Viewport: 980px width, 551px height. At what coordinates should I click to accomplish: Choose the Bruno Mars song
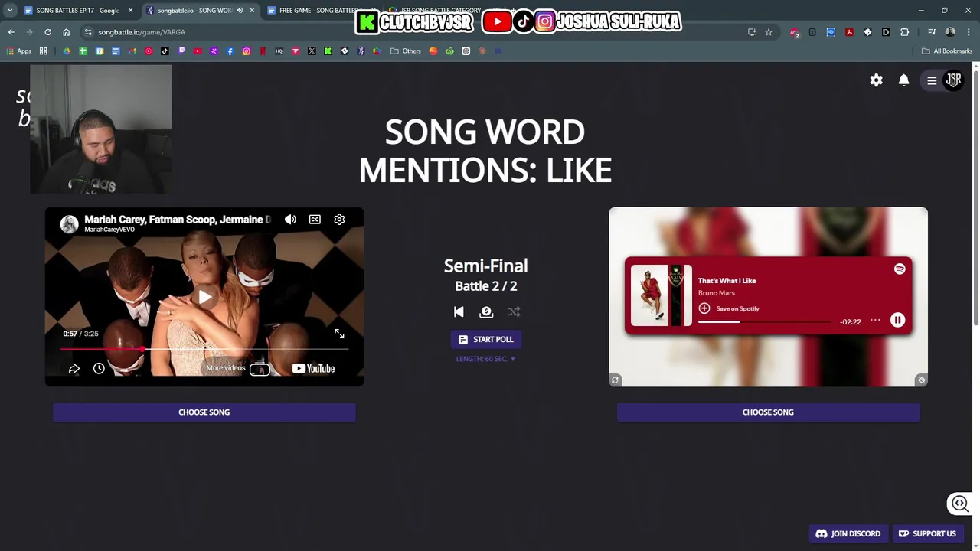tap(768, 412)
